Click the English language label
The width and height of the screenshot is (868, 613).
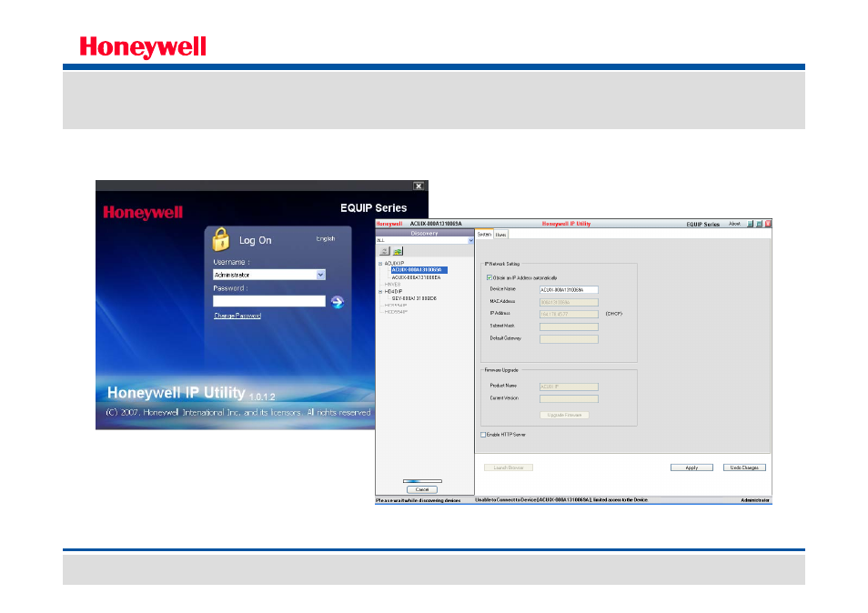pyautogui.click(x=326, y=239)
